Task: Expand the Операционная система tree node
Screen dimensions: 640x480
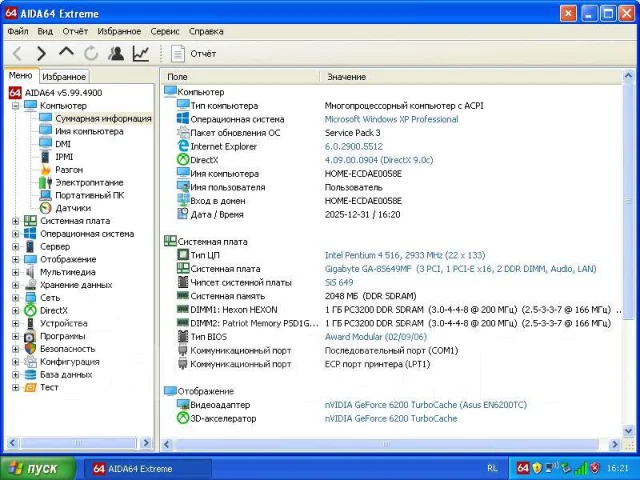Action: click(x=16, y=234)
